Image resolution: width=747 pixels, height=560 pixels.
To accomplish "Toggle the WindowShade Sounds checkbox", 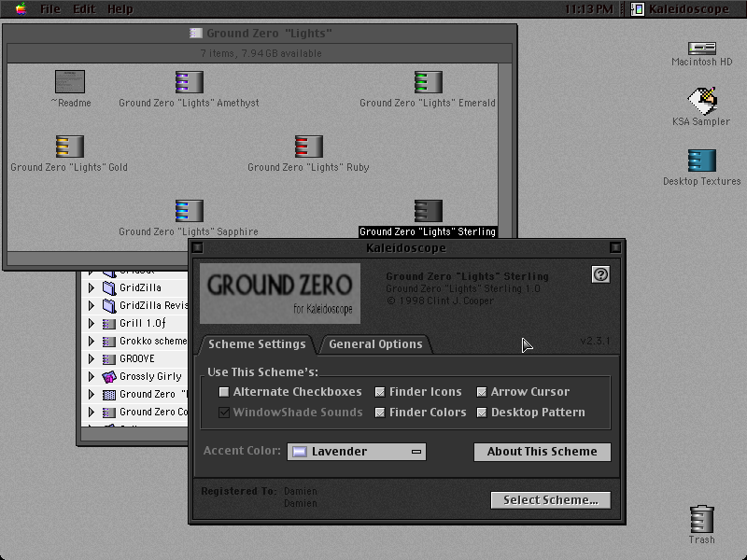I will point(223,412).
